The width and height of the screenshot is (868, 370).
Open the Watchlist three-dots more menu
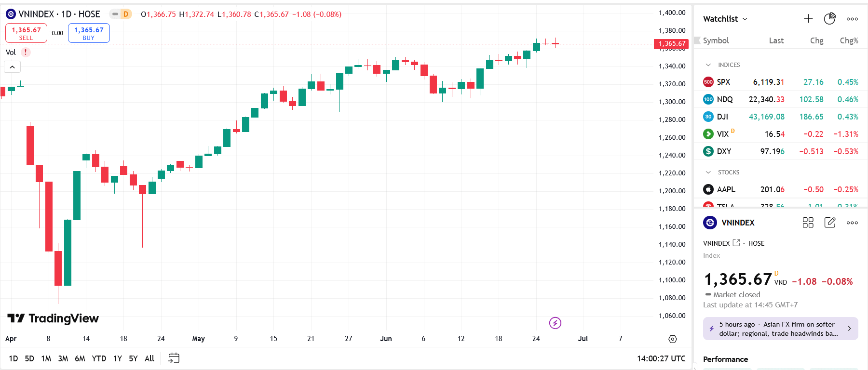852,19
